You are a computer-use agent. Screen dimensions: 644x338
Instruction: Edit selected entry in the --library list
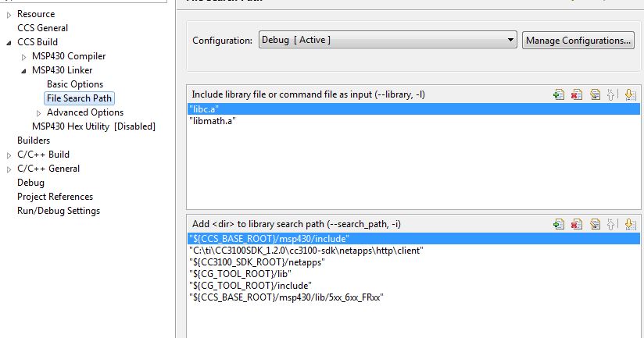(x=595, y=94)
